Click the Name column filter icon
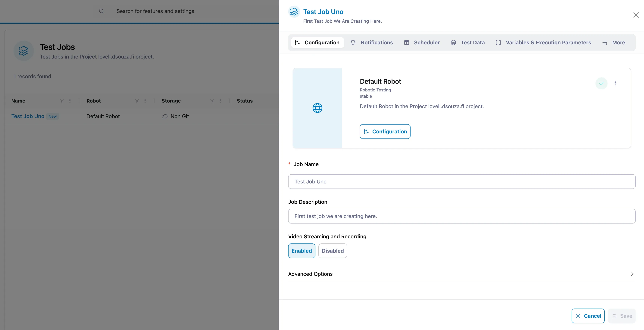The width and height of the screenshot is (644, 330). pos(62,101)
